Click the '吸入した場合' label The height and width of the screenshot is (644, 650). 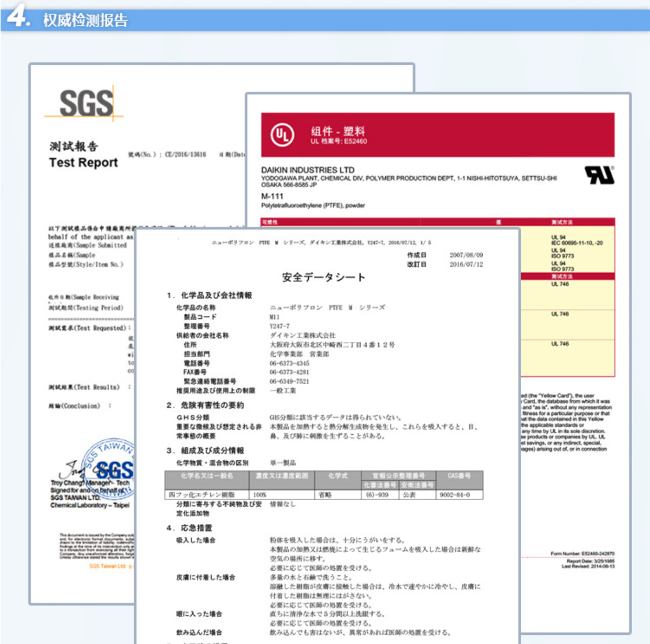click(x=196, y=541)
